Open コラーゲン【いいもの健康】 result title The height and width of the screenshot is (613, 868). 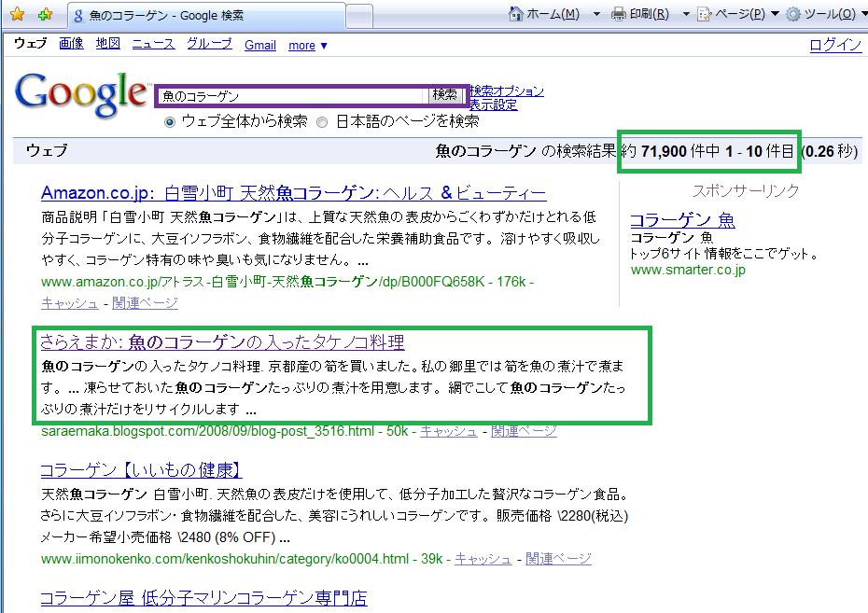(x=141, y=470)
